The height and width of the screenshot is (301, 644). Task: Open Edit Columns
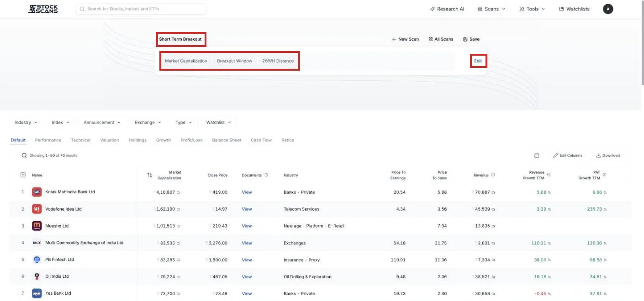[568, 156]
